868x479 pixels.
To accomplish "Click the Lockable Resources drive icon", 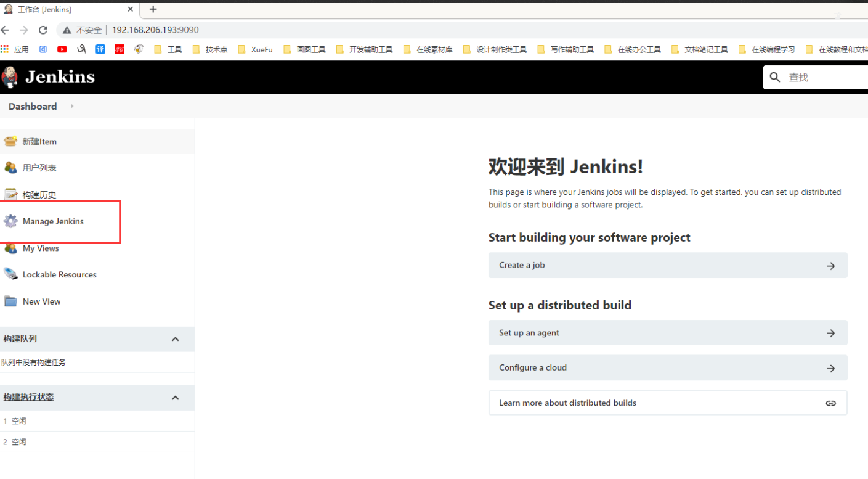I will tap(10, 274).
